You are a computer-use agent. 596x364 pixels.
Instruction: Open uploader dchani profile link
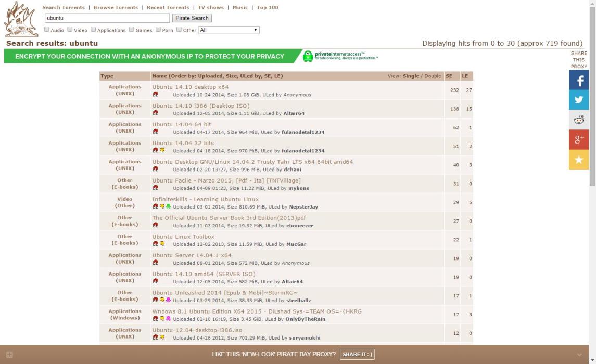click(x=293, y=170)
